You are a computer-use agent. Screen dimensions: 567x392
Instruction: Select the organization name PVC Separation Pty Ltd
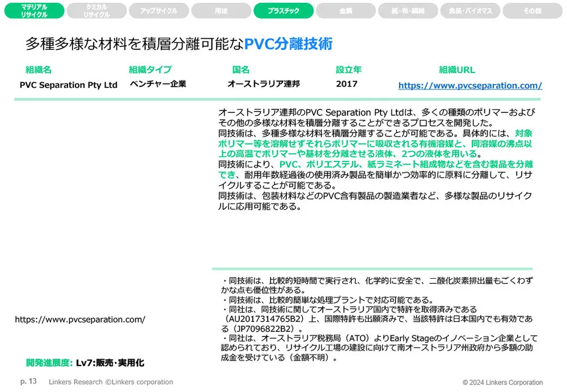[x=68, y=85]
